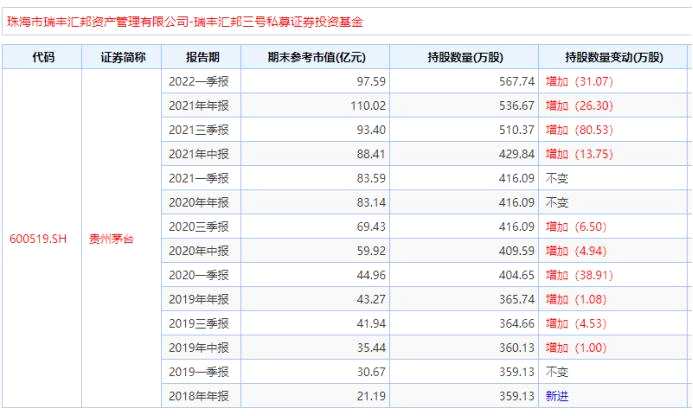Open the 瑞丰汇邦三号私募证券投资基金 title link
This screenshot has width=693, height=416.
pos(185,22)
